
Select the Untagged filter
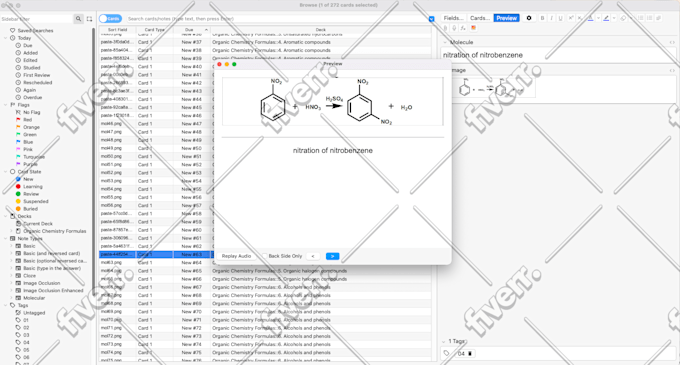point(34,313)
